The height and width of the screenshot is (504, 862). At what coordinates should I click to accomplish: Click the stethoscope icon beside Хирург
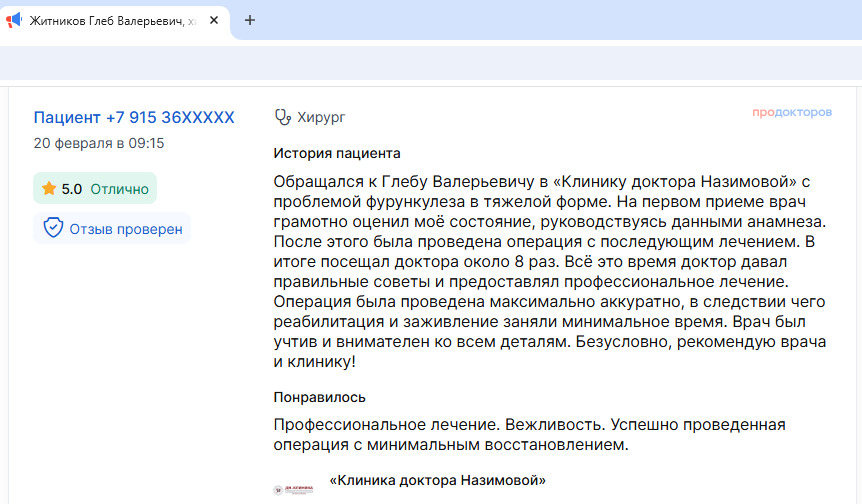283,117
